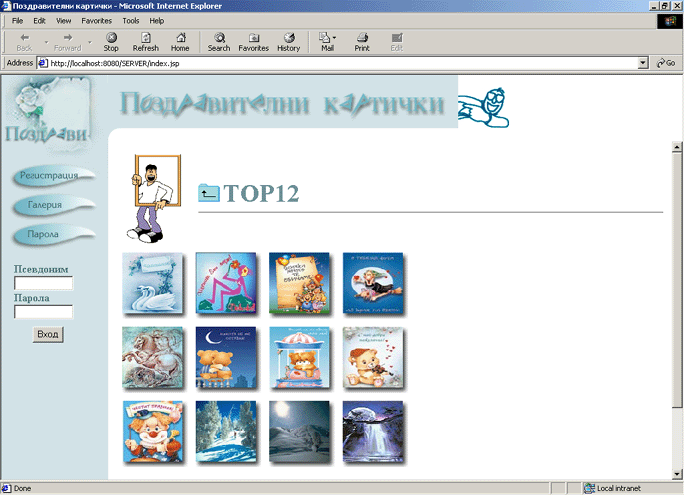Viewport: 684px width, 495px height.
Task: Open the Search toolbar icon
Action: (219, 42)
